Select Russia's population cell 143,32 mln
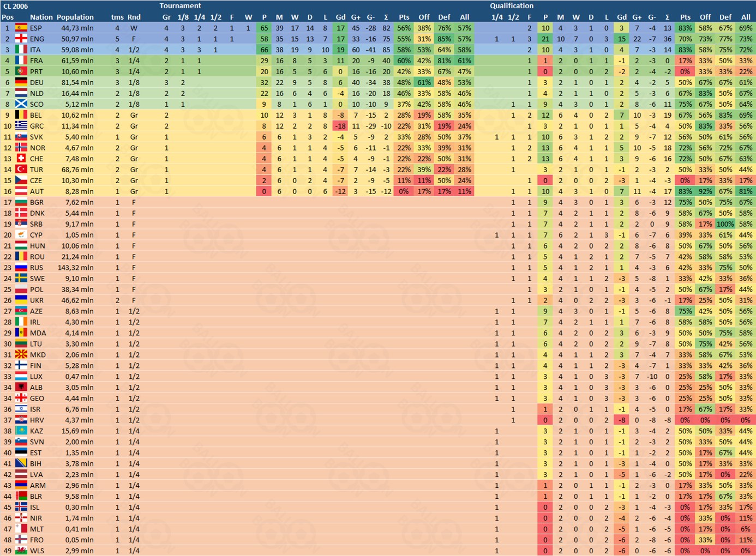This screenshot has width=756, height=556. 75,268
